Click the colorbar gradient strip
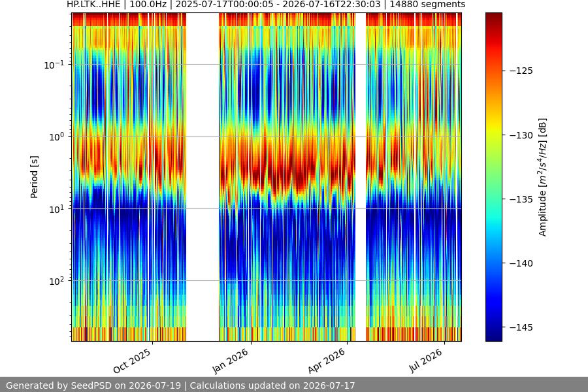The width and height of the screenshot is (588, 392). coord(493,177)
